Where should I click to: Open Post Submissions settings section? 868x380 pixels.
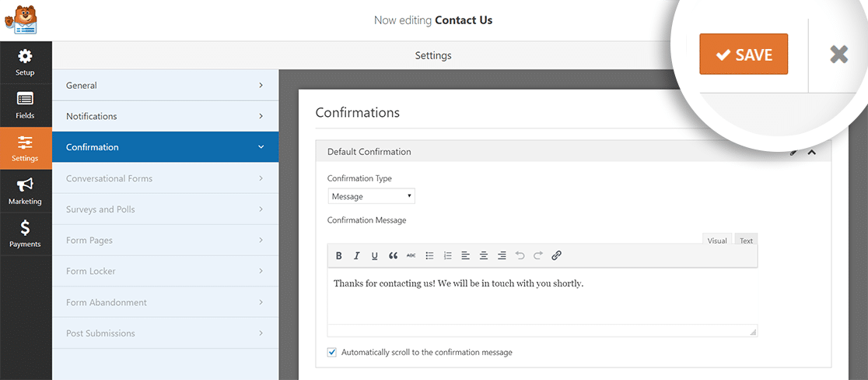tap(165, 333)
